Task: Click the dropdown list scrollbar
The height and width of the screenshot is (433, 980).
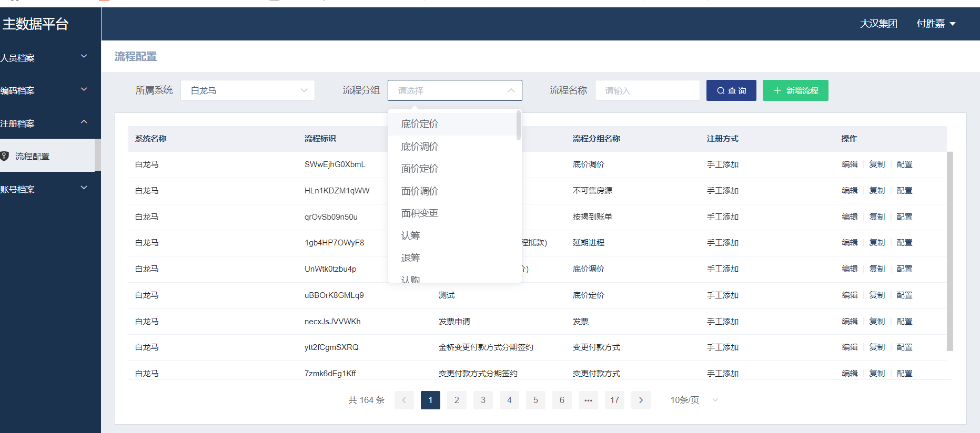Action: tap(519, 125)
